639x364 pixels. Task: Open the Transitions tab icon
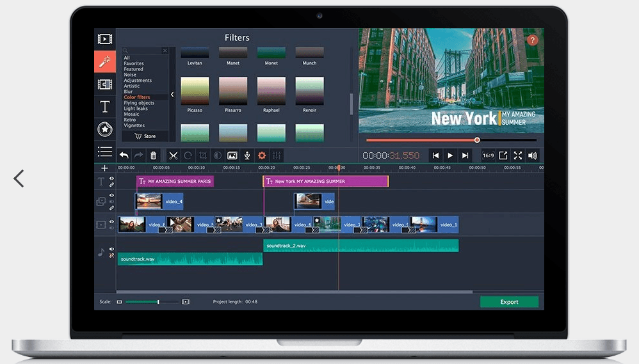tap(105, 84)
